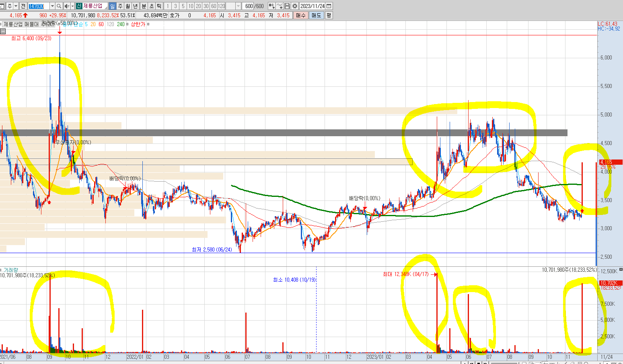623x364 pixels.
Task: Click the 43,694백만 trading value text
Action: [155, 15]
